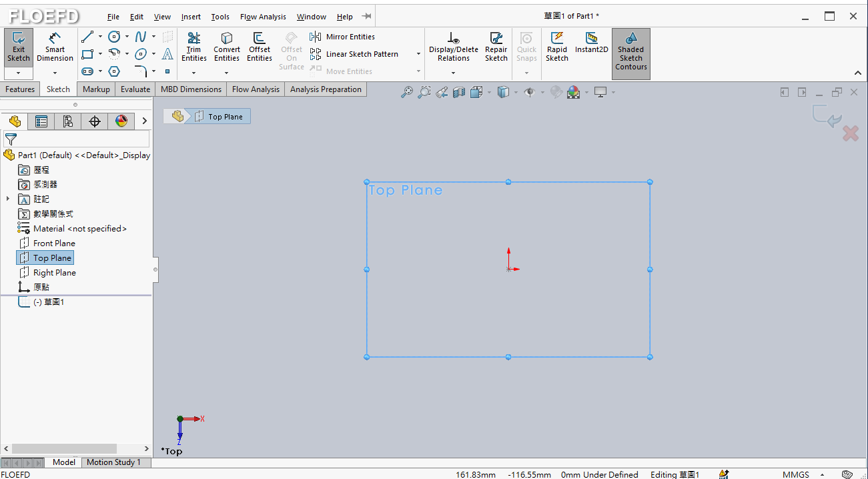Click the Convert Entities tool
868x479 pixels.
[x=227, y=47]
